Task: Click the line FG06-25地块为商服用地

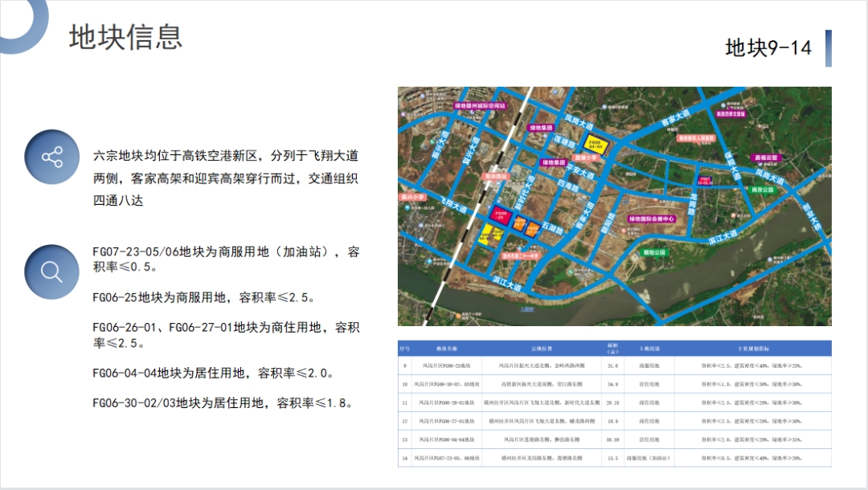Action: [203, 297]
